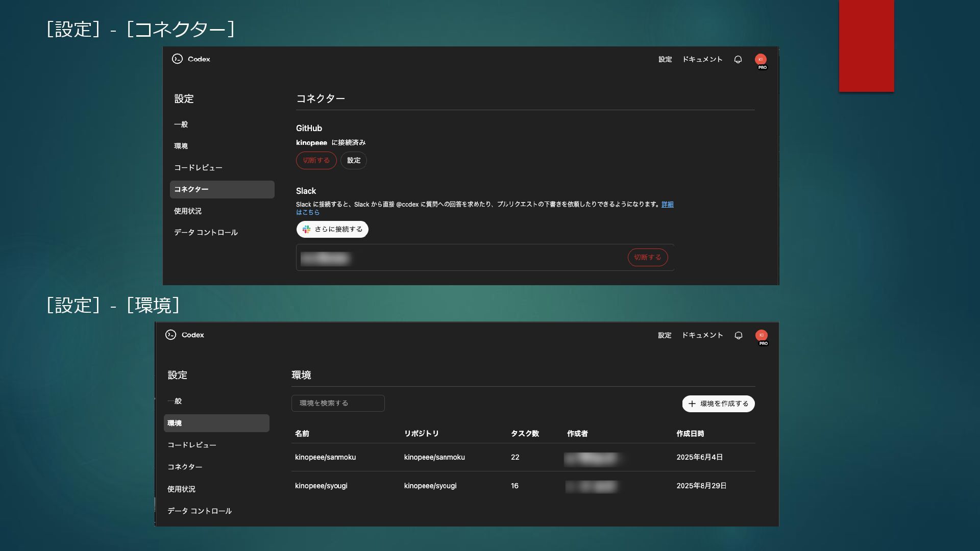Open the kinopeee/syougi environment row

tap(321, 486)
